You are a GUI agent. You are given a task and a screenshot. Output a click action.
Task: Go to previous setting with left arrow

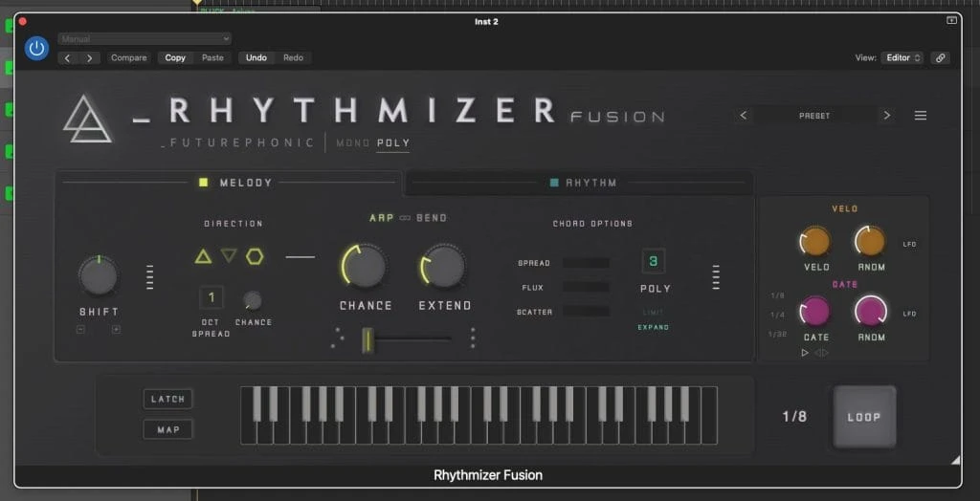point(68,58)
